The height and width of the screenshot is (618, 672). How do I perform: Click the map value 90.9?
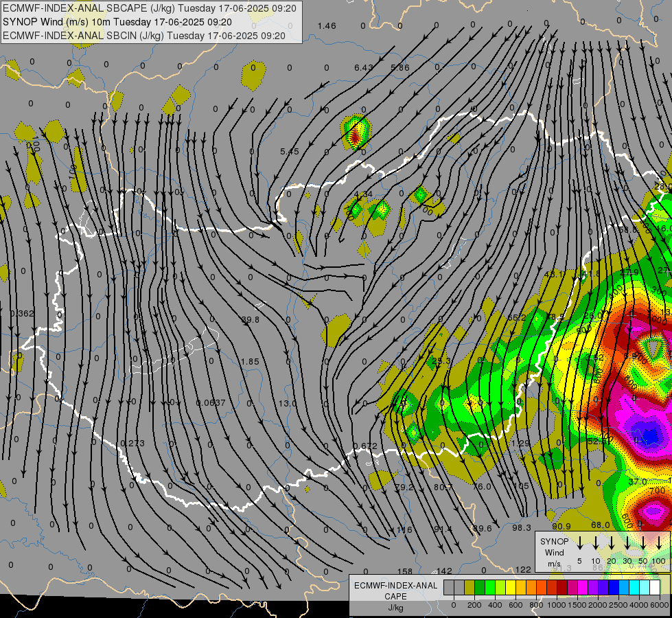561,526
